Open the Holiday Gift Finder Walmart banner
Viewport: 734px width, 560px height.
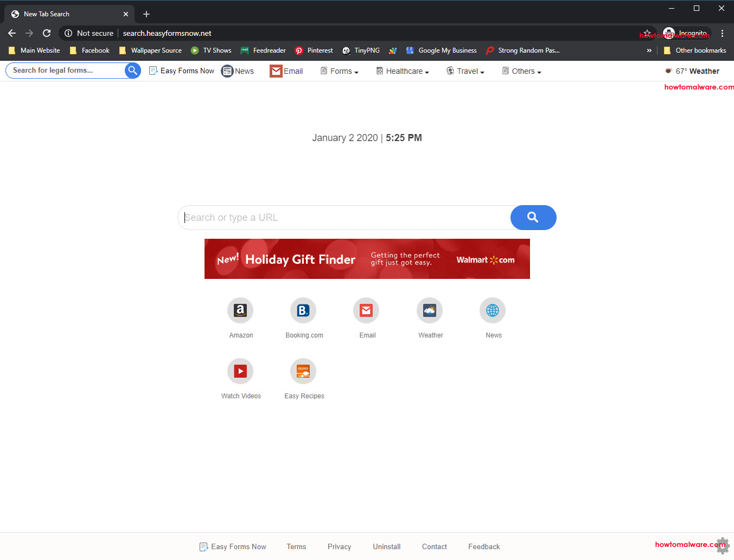pyautogui.click(x=367, y=259)
